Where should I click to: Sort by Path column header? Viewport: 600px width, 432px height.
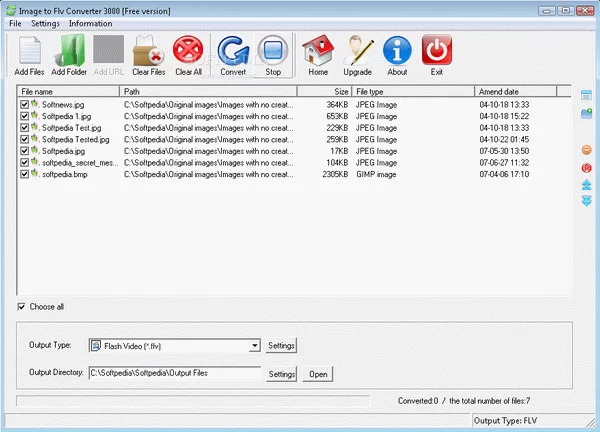point(209,91)
